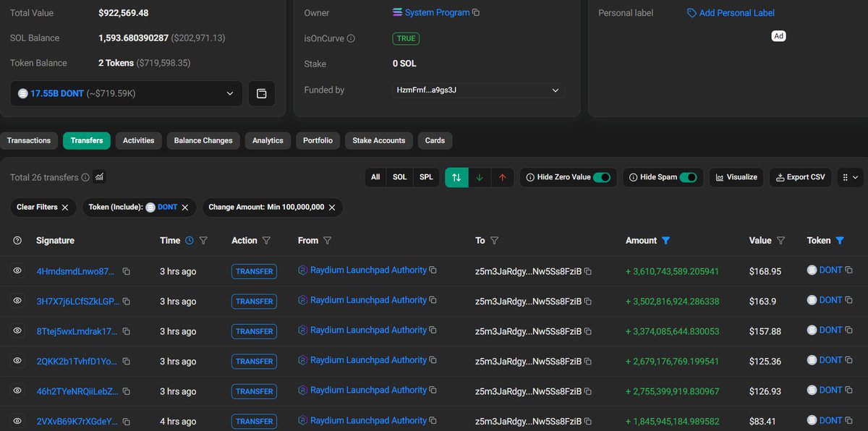The image size is (868, 431).
Task: Open signature link 46h2TYeNRQiiLebZ
Action: (76, 391)
